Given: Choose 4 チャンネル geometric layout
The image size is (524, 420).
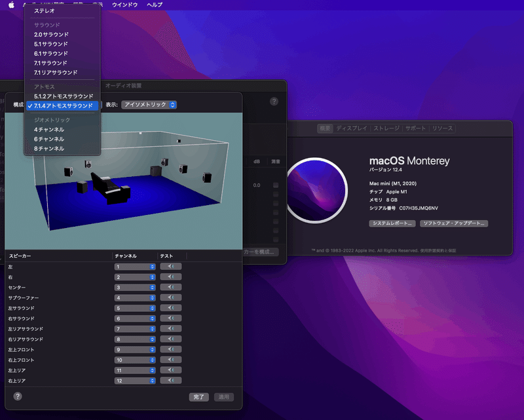Looking at the screenshot, I should pyautogui.click(x=62, y=130).
